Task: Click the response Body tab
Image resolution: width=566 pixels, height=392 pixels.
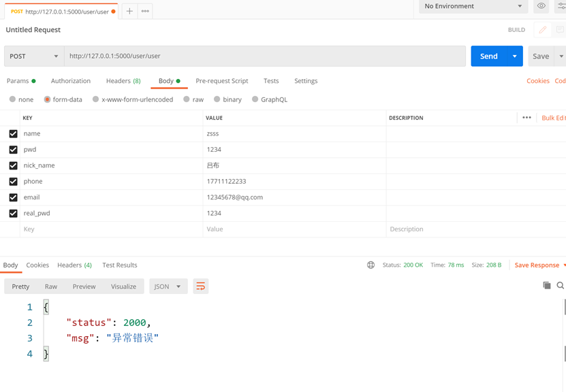Action: pyautogui.click(x=10, y=265)
